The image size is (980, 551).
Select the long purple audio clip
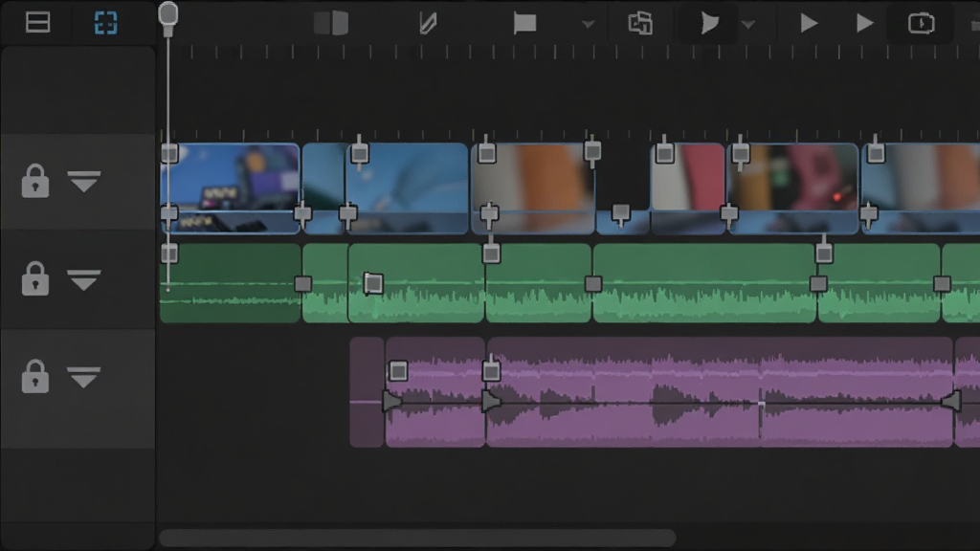click(x=720, y=391)
